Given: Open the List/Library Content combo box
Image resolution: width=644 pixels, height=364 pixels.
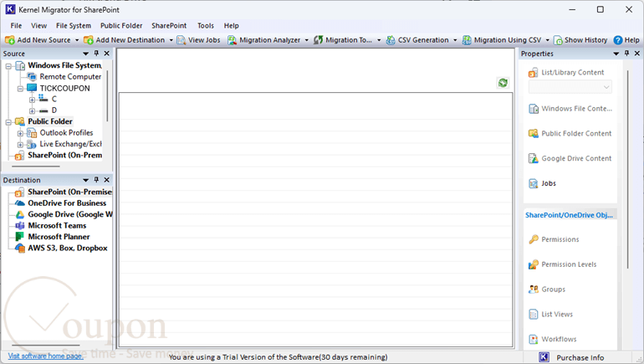Looking at the screenshot, I should (570, 87).
